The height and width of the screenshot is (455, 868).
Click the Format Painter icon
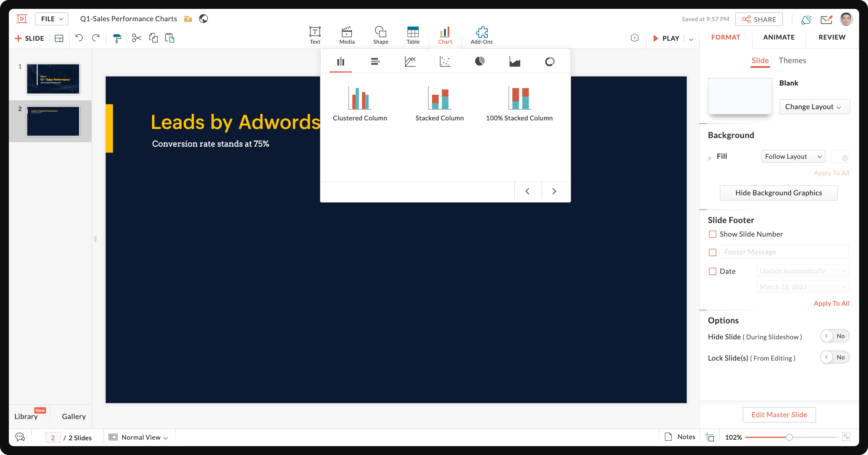117,38
